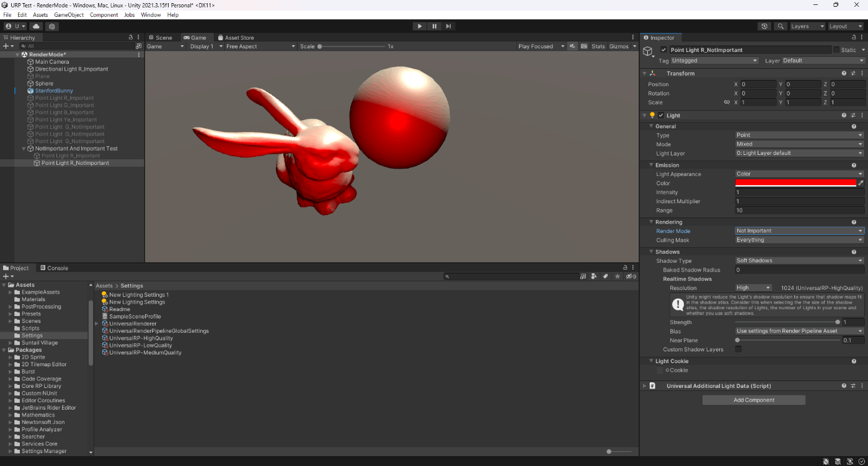Toggle the Static checkbox
868x466 pixels.
click(836, 50)
